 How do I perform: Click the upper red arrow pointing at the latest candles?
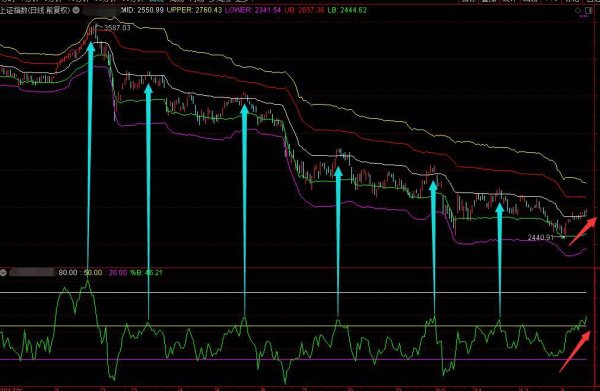click(x=583, y=231)
